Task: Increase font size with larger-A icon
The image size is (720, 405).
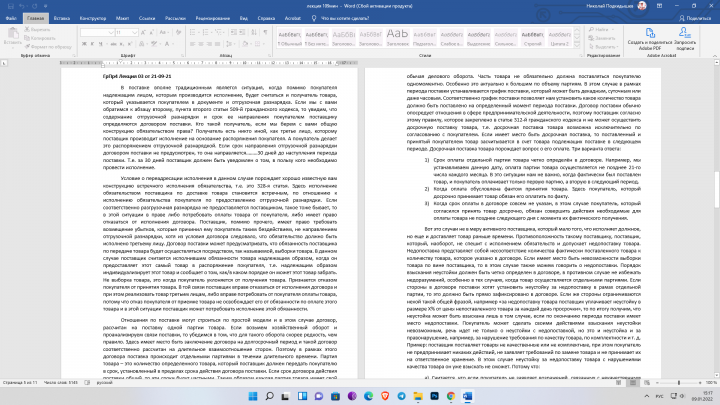Action: (143, 33)
